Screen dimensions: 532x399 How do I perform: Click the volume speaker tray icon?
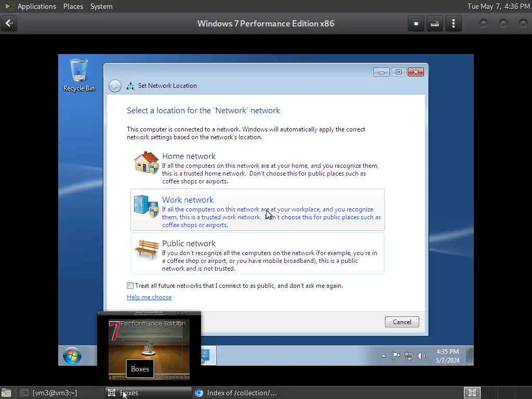(421, 355)
